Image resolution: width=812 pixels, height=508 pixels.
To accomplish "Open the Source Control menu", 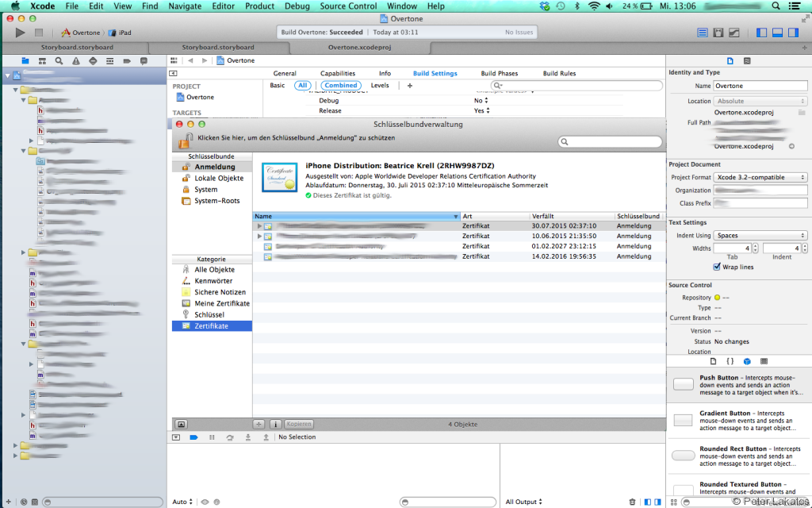I will (348, 6).
